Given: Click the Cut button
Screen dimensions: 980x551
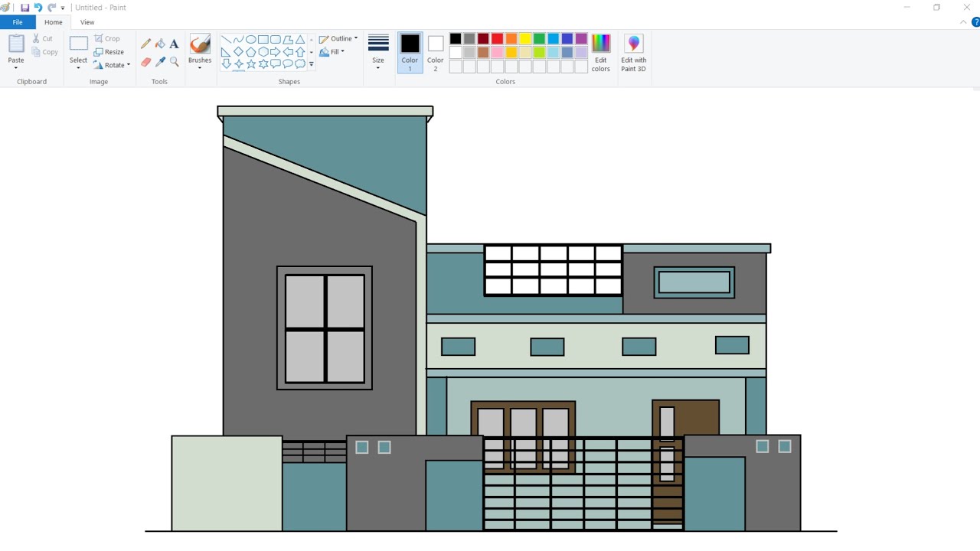Looking at the screenshot, I should pos(43,38).
